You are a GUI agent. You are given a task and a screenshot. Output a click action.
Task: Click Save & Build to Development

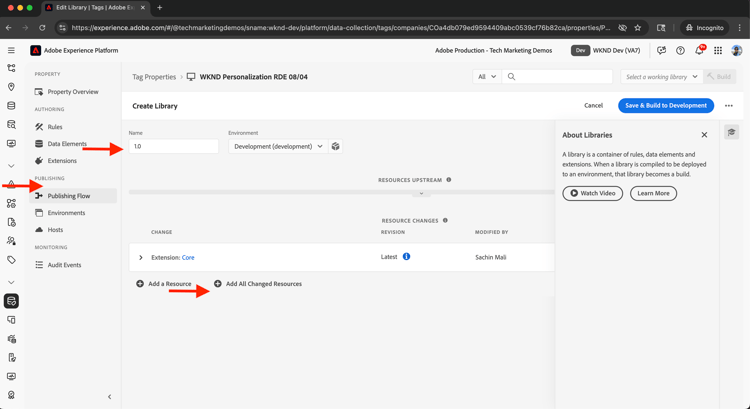click(x=665, y=105)
